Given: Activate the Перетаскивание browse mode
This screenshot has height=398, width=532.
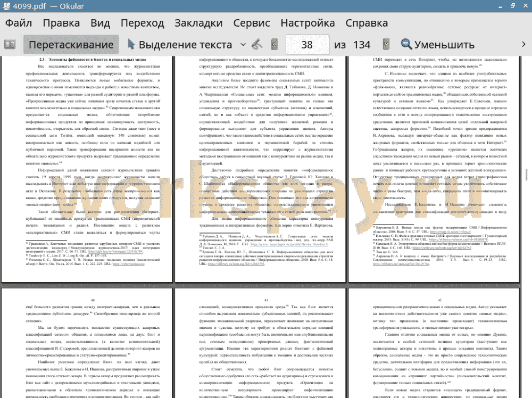Looking at the screenshot, I should (x=71, y=45).
